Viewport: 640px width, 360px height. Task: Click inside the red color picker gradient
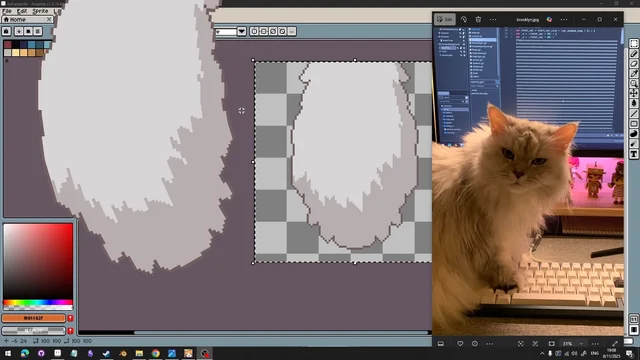point(38,261)
